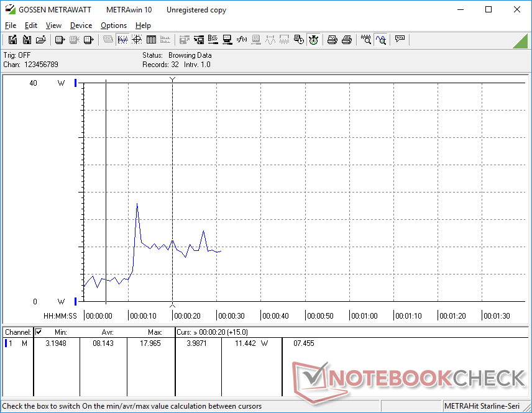The height and width of the screenshot is (413, 532).
Task: Click the import-to-disk icon in toolbar
Action: pos(27,40)
